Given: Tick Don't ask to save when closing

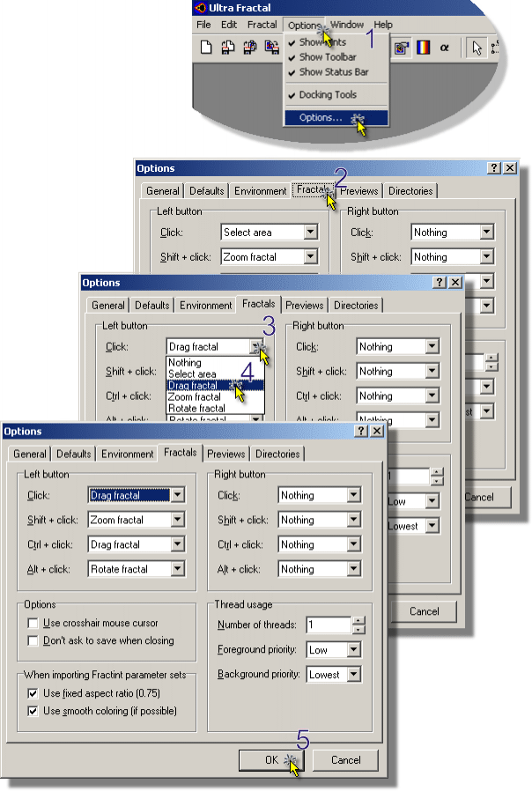Looking at the screenshot, I should (33, 640).
